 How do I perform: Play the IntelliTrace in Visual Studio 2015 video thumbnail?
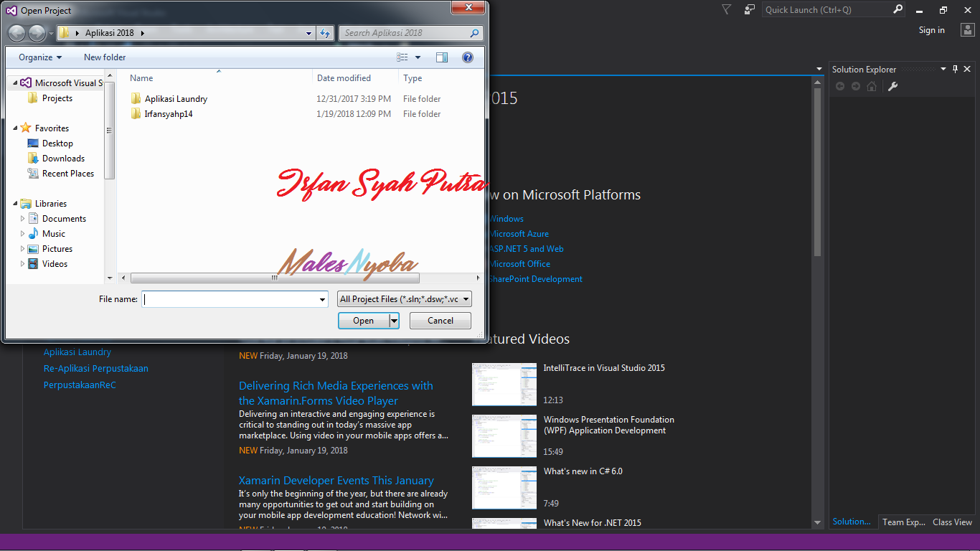coord(504,385)
